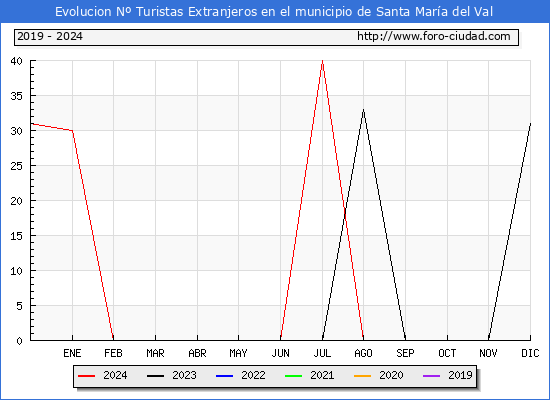Click the FEB month axis label

(x=113, y=353)
